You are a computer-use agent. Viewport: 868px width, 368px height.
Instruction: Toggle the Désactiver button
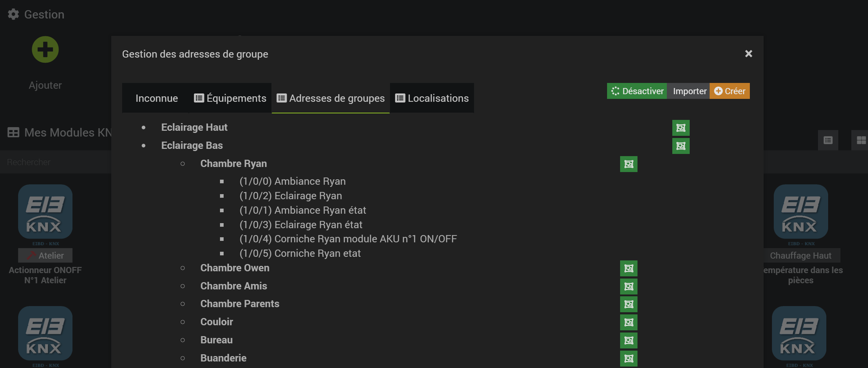(x=637, y=91)
